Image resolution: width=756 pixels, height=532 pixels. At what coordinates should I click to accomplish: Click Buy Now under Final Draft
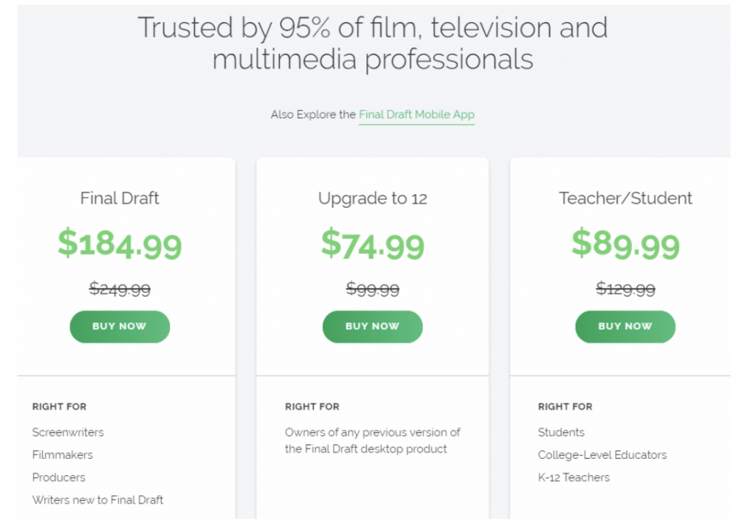coord(120,326)
